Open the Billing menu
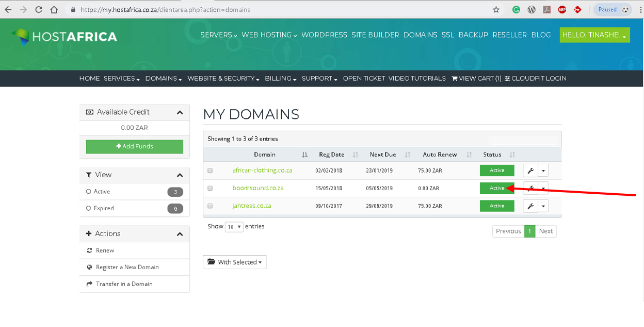The width and height of the screenshot is (644, 327). point(281,79)
